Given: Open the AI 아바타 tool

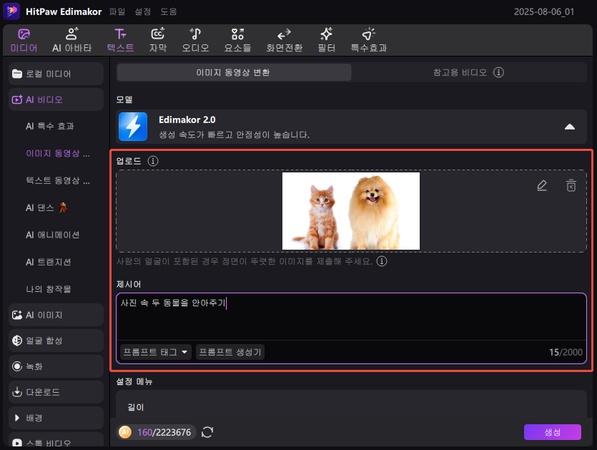Looking at the screenshot, I should click(x=72, y=40).
